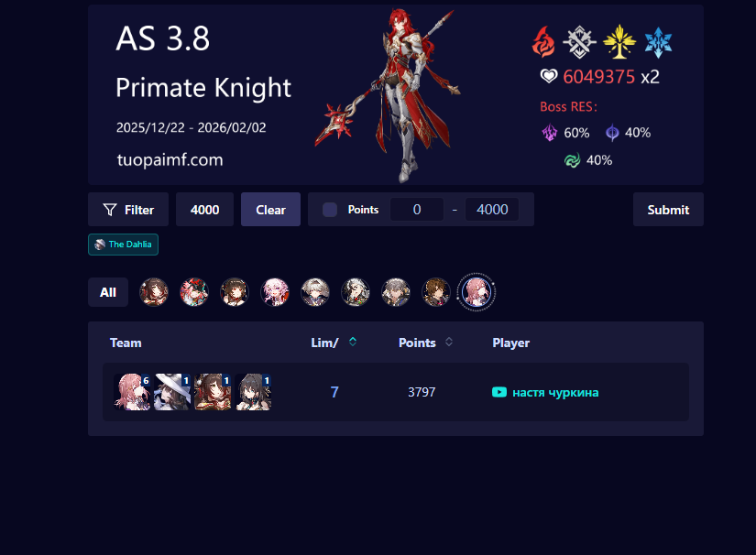Image resolution: width=756 pixels, height=555 pixels.
Task: Click the maximum points field showing 4000
Action: [492, 210]
